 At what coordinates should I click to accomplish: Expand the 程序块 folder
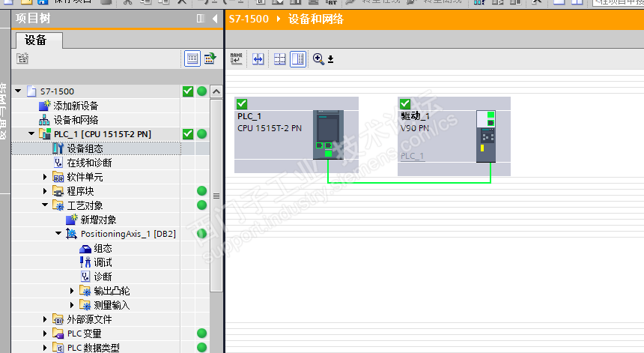(x=45, y=191)
